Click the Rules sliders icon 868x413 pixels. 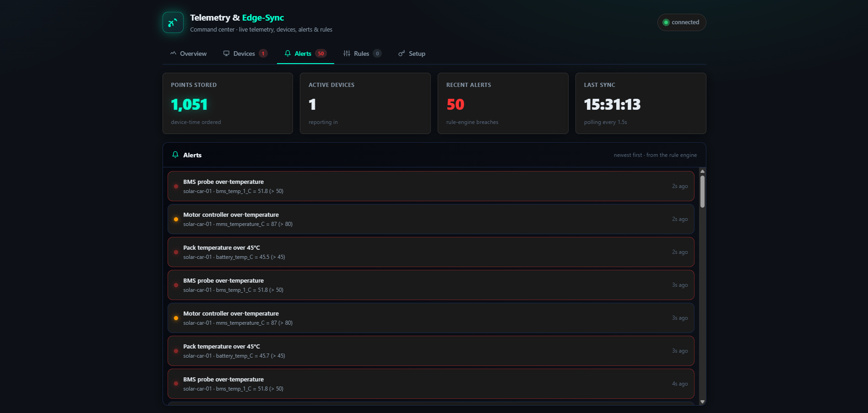(347, 54)
